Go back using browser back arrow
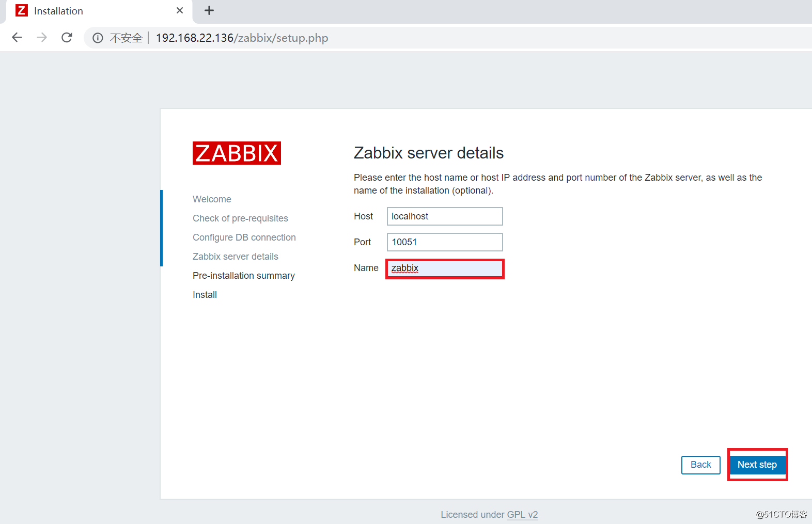 (17, 38)
